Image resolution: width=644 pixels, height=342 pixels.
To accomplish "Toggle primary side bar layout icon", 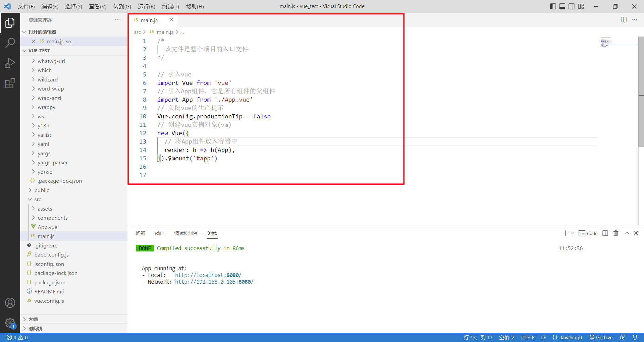I will point(553,6).
